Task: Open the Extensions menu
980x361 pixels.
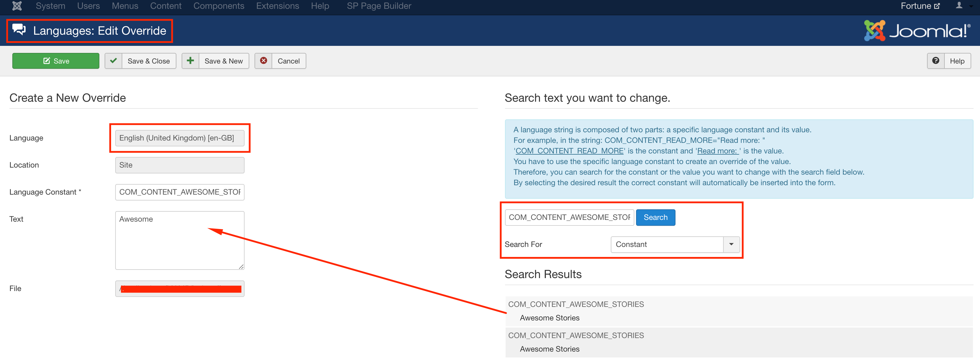Action: point(277,6)
